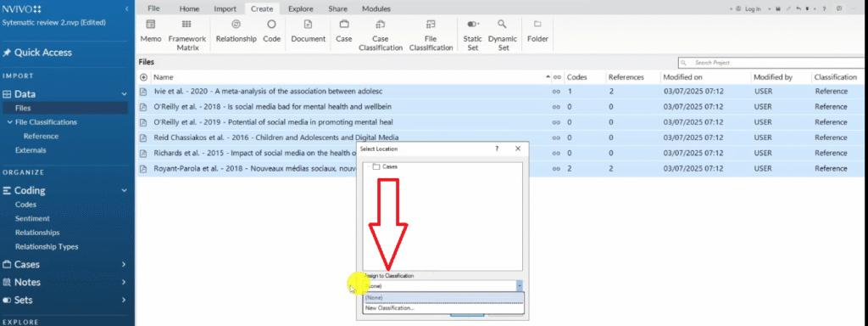This screenshot has height=326, width=868.
Task: Select Richards et al. - 2015 file row
Action: click(501, 153)
